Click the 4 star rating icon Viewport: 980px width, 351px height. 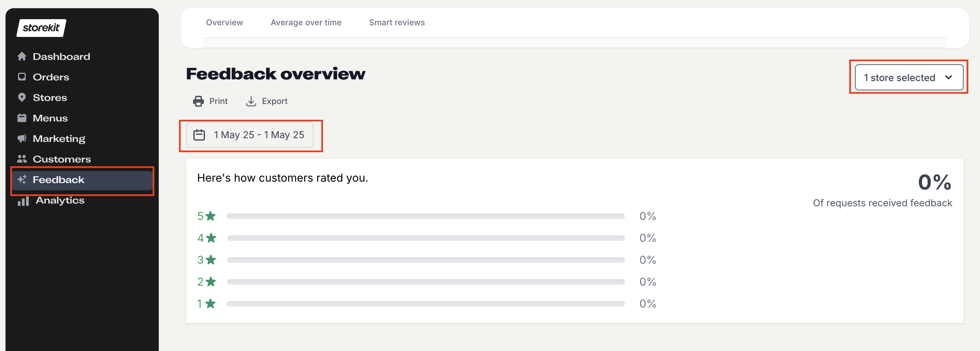[x=211, y=238]
